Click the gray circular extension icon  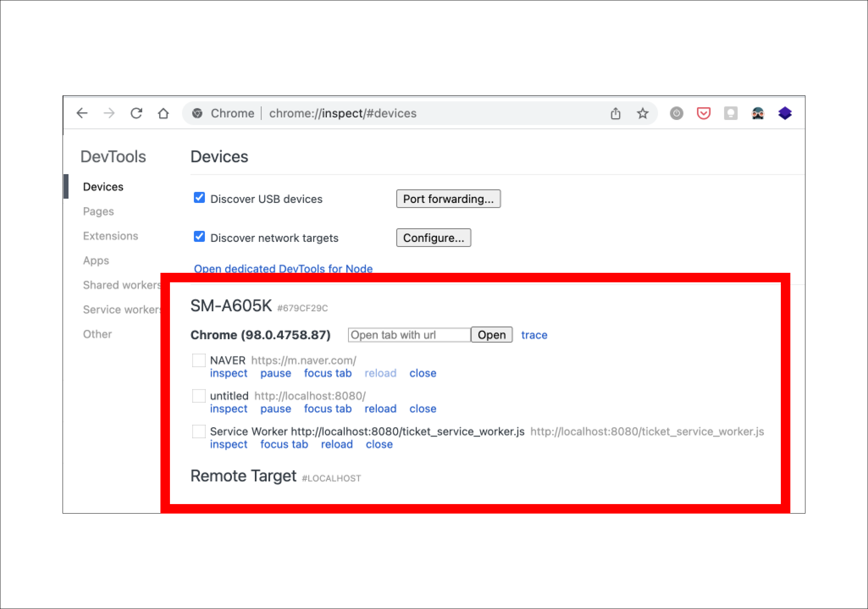(676, 113)
